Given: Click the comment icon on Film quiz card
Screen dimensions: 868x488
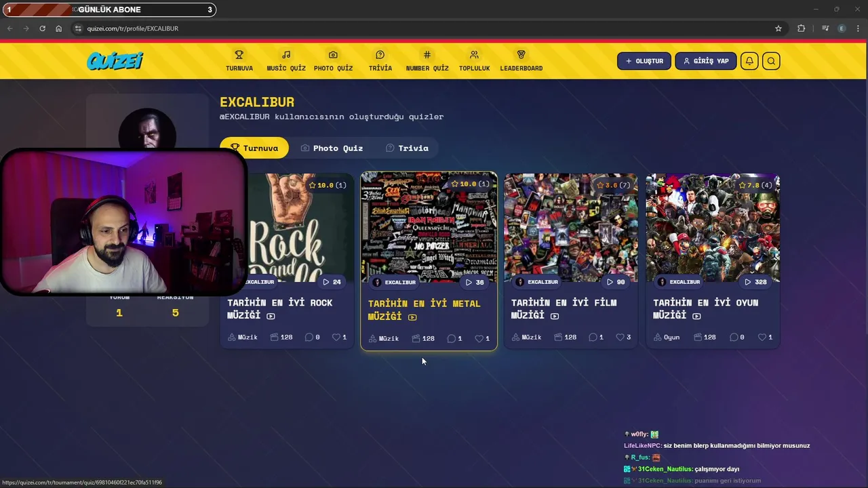Looking at the screenshot, I should [593, 337].
